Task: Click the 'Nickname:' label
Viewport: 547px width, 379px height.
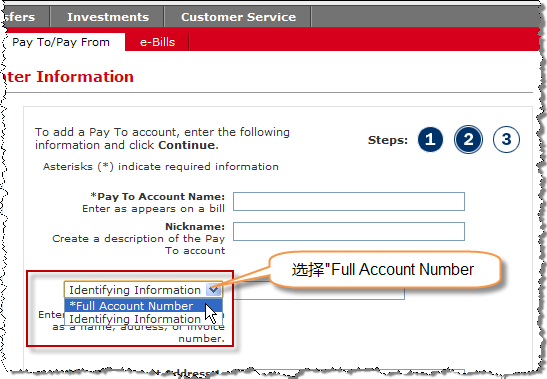Action: tap(195, 227)
